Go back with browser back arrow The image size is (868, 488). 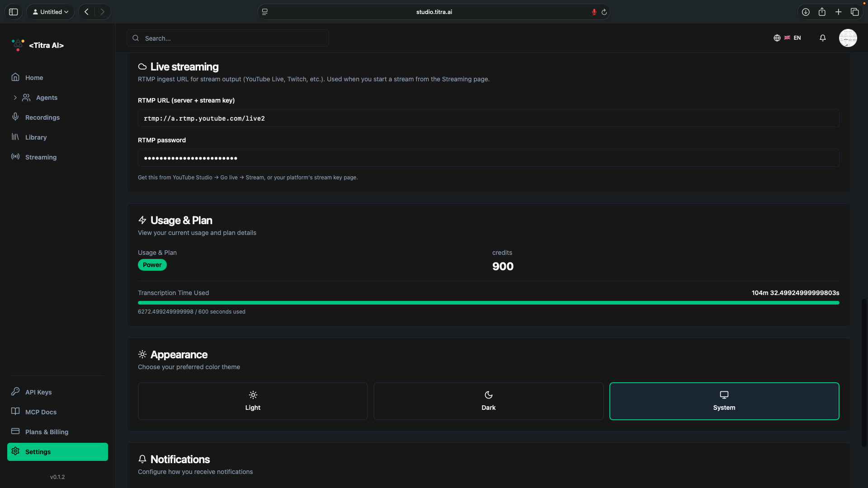pyautogui.click(x=86, y=12)
